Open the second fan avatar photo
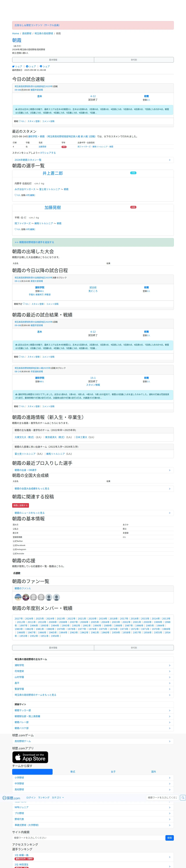This screenshot has height=868, width=186. coord(26,597)
